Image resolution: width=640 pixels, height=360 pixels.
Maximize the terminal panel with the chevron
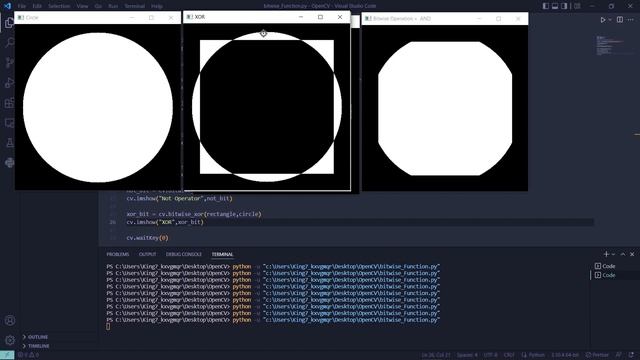[x=623, y=254]
